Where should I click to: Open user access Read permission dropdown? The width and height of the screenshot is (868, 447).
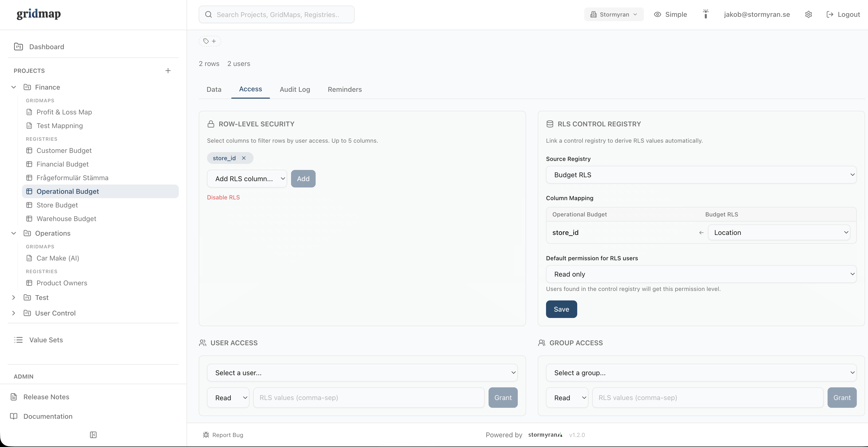click(x=228, y=398)
